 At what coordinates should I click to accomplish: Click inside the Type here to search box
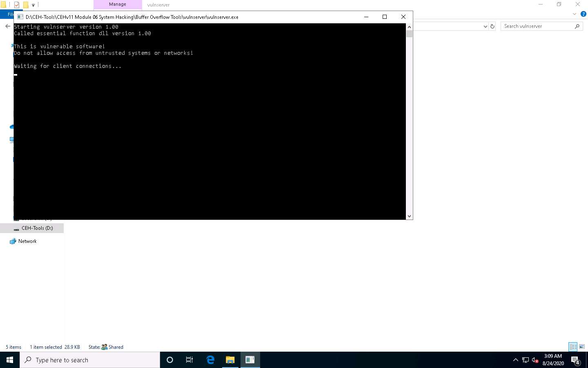pyautogui.click(x=90, y=360)
